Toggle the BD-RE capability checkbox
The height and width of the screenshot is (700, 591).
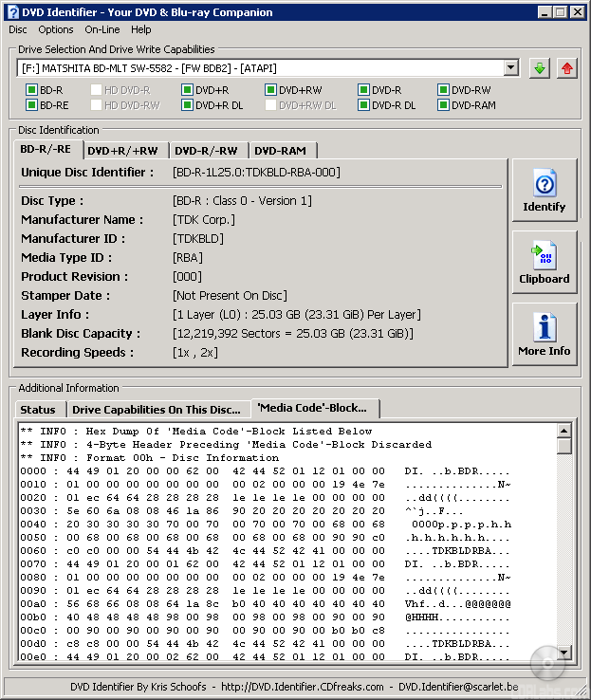[31, 105]
